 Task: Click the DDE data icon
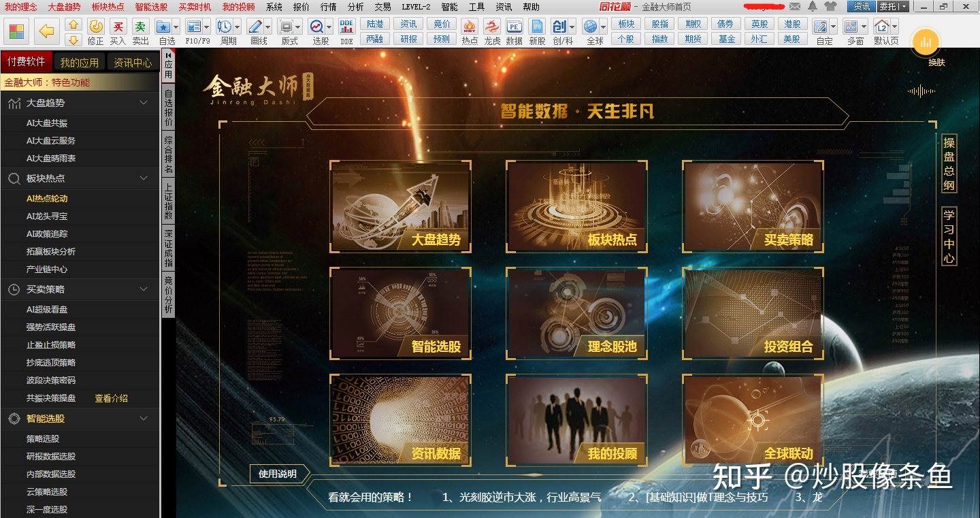346,27
